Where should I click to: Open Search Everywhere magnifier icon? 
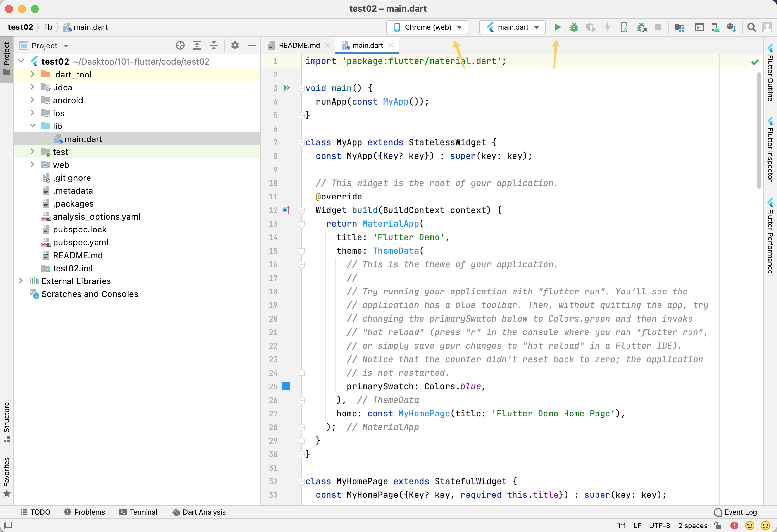coord(751,27)
